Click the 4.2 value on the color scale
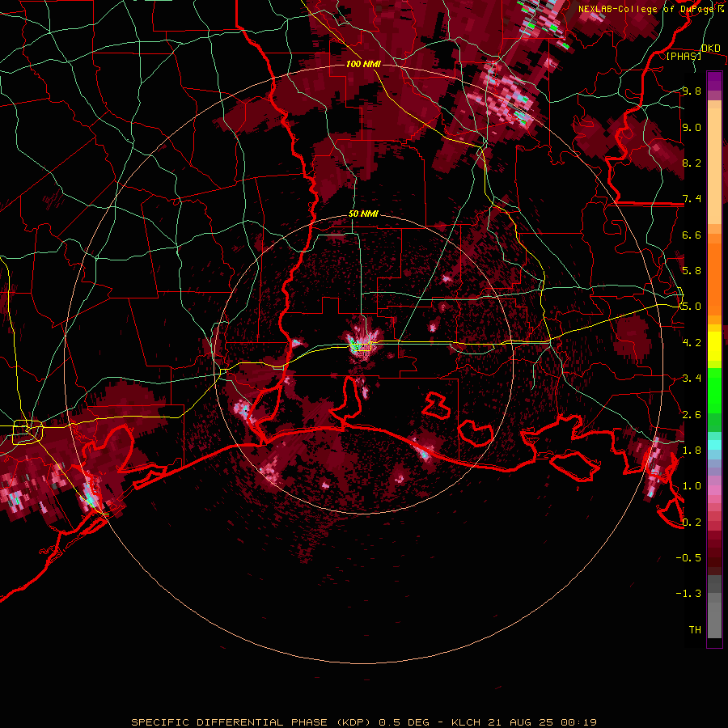The height and width of the screenshot is (728, 728). tap(692, 343)
